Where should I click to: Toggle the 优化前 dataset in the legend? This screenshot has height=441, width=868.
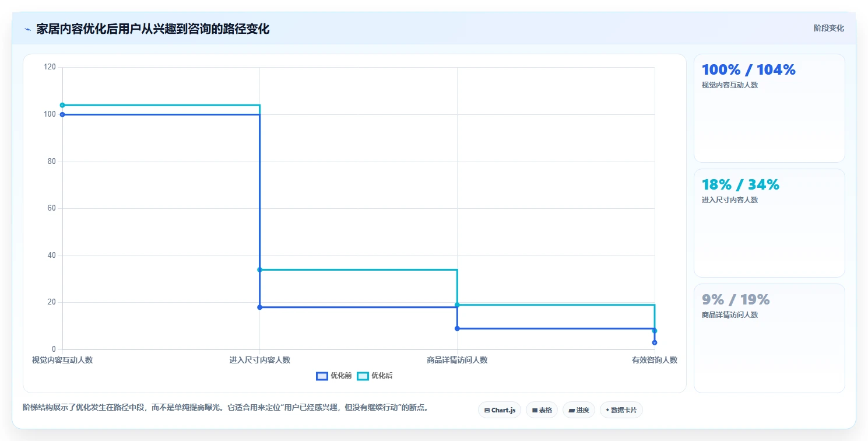[x=334, y=376]
